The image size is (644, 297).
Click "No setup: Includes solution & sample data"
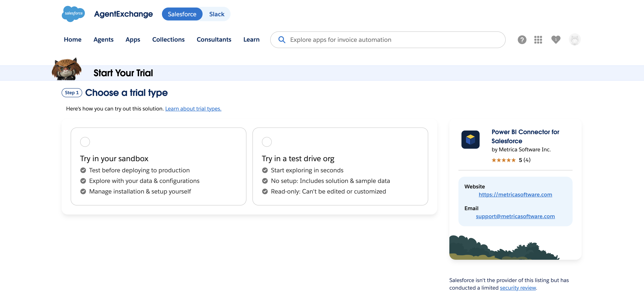point(330,181)
